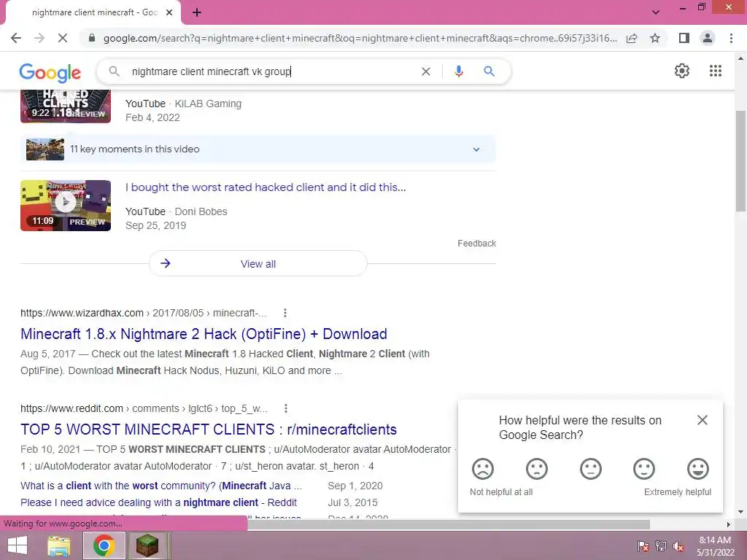Screen dimensions: 747x560
Task: Play the Doni Bobes video preview
Action: pyautogui.click(x=66, y=205)
